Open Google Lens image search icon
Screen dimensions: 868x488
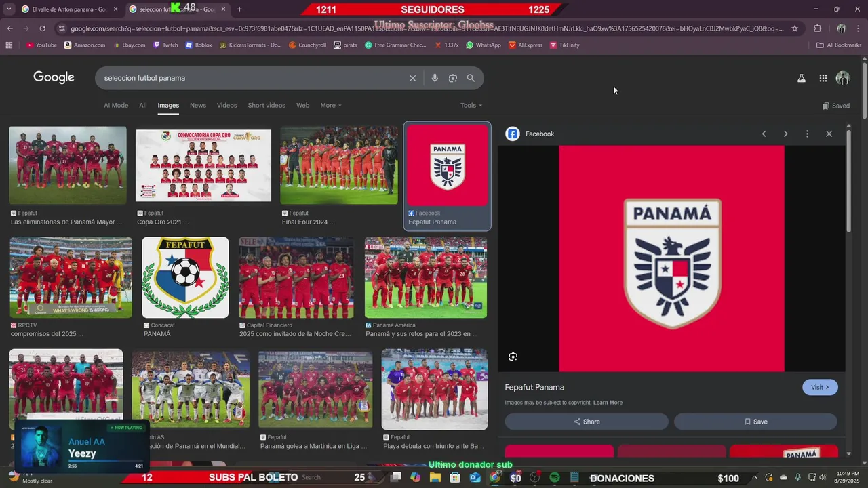point(453,78)
